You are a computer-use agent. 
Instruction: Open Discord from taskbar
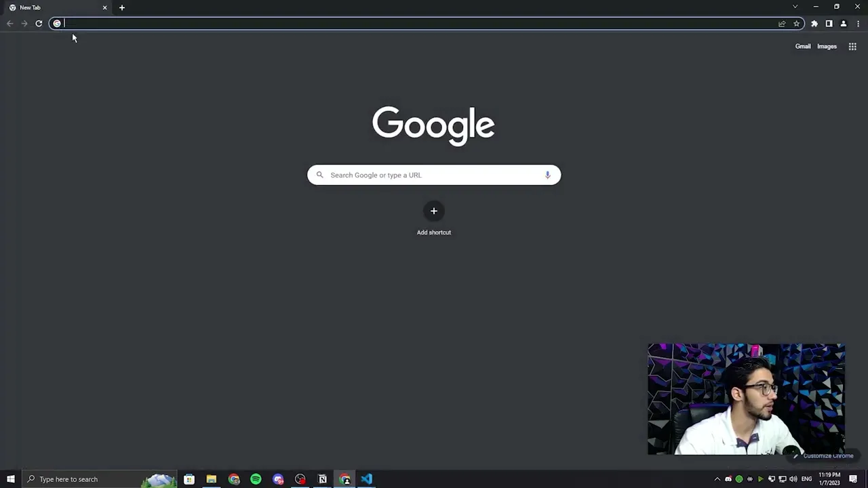[x=278, y=479]
